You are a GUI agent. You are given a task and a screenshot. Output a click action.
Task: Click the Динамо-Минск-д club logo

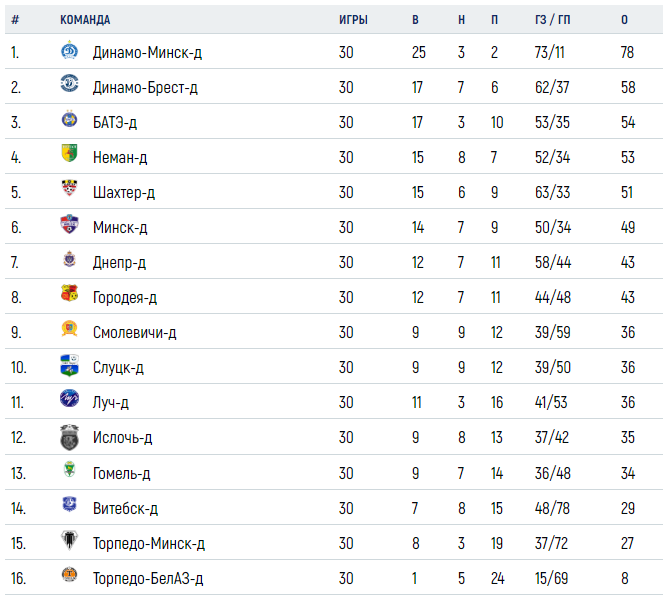[x=69, y=50]
